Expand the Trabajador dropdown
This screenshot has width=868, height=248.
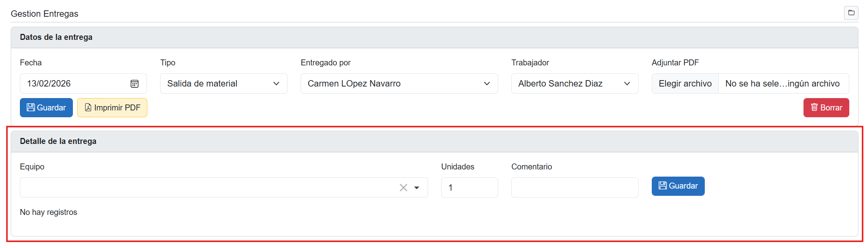[574, 84]
